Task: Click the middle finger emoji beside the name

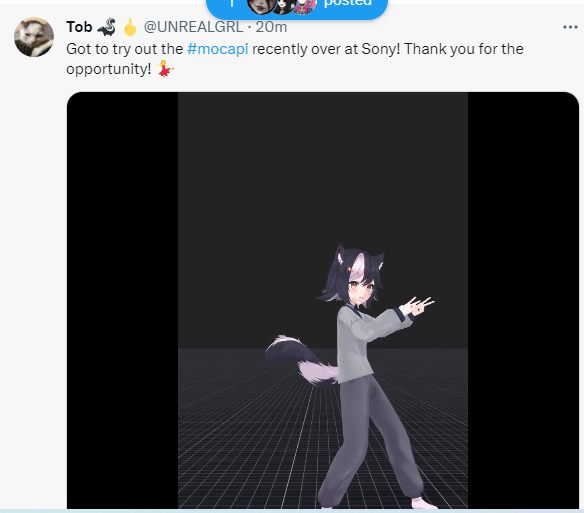Action: (130, 27)
